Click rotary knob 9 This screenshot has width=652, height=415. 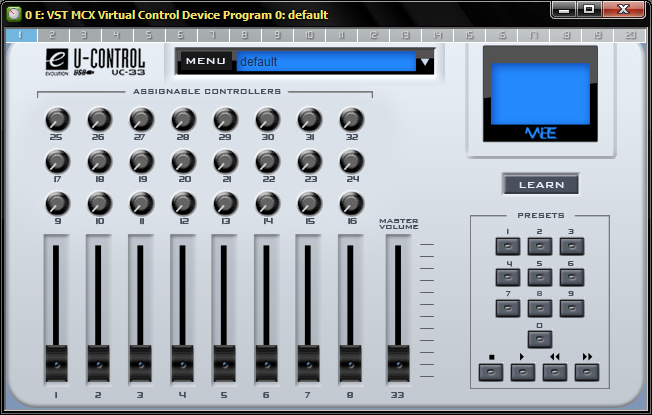click(x=57, y=203)
